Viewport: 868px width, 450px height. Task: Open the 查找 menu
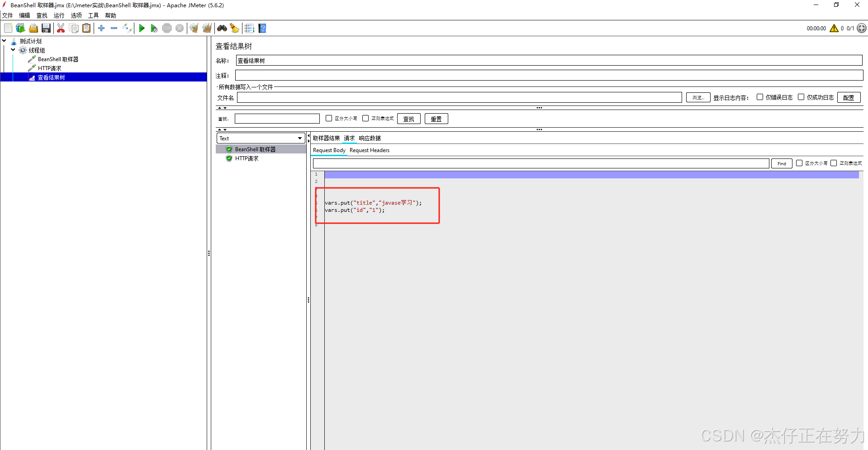coord(42,15)
